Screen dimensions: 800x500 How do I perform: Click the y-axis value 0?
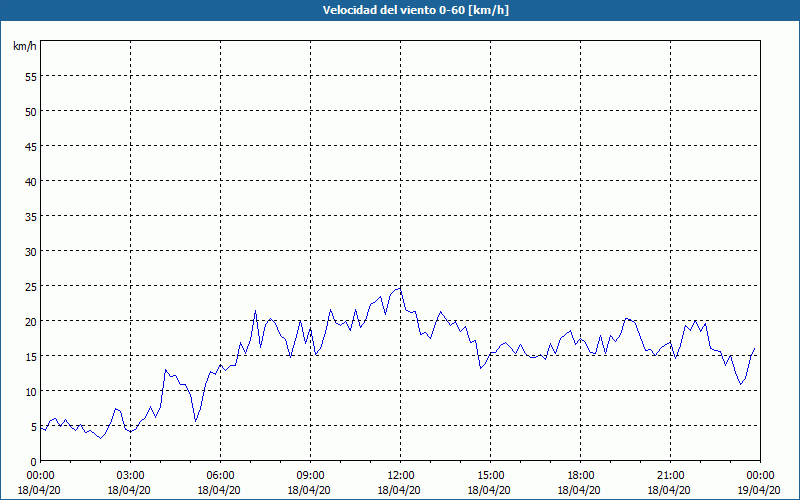tap(34, 462)
